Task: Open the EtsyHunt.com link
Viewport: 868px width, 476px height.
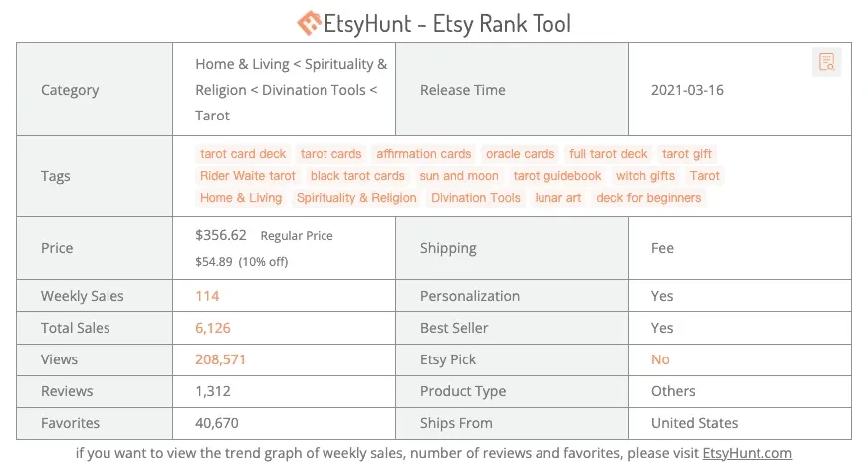Action: pyautogui.click(x=747, y=453)
